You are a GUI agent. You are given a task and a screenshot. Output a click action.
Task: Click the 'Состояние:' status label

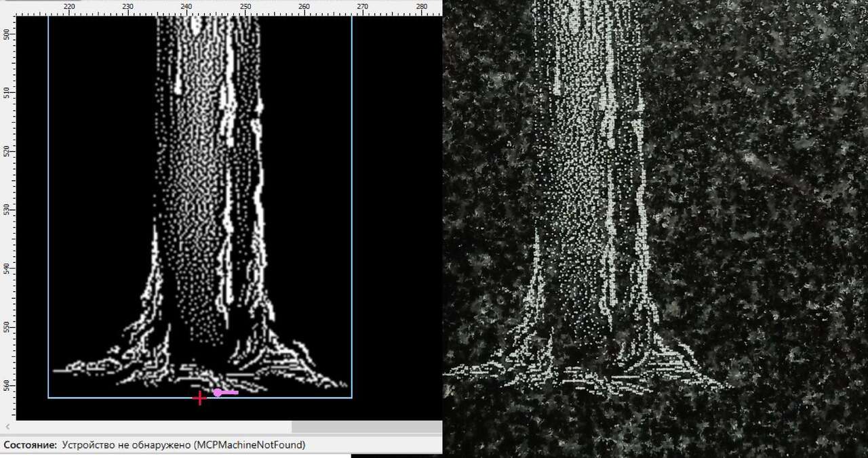[x=30, y=445]
